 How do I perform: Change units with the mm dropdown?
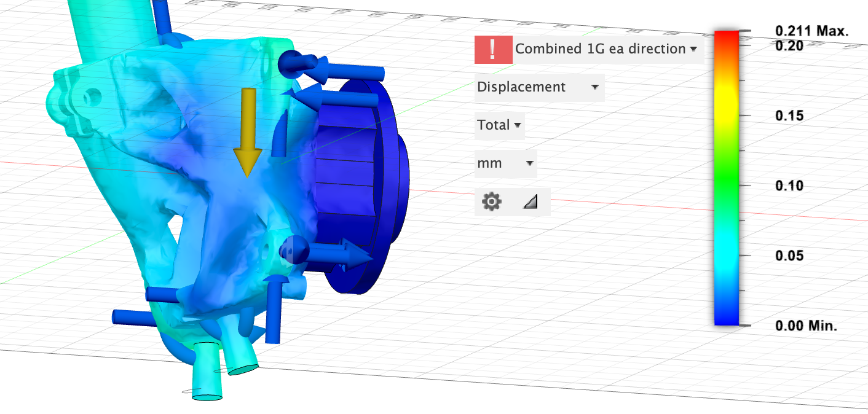click(x=505, y=163)
